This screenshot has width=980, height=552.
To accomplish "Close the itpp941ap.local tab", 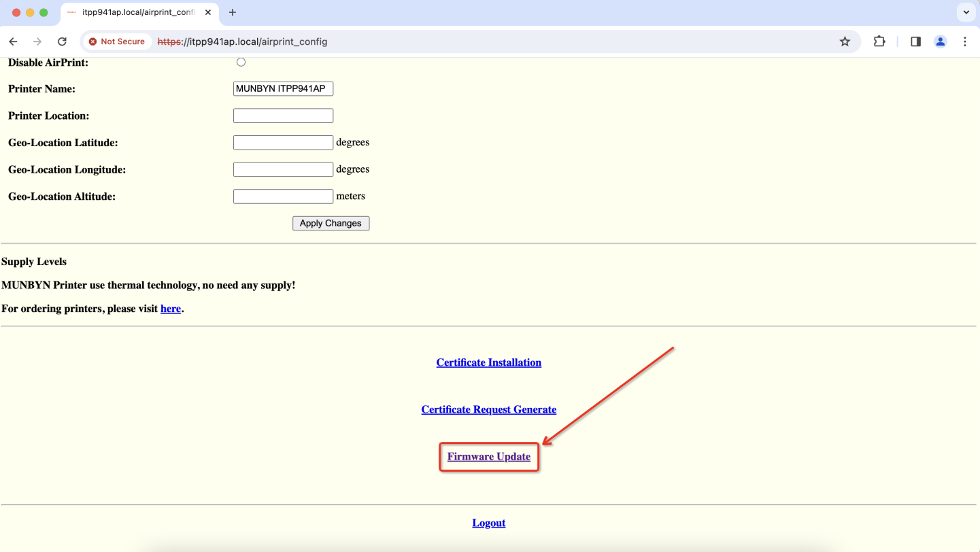I will [208, 12].
